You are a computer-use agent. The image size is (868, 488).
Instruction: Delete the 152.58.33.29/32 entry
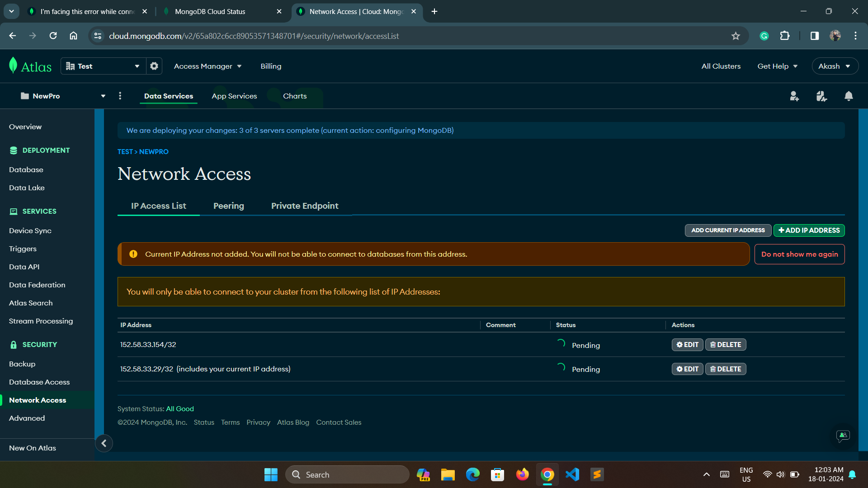point(725,369)
